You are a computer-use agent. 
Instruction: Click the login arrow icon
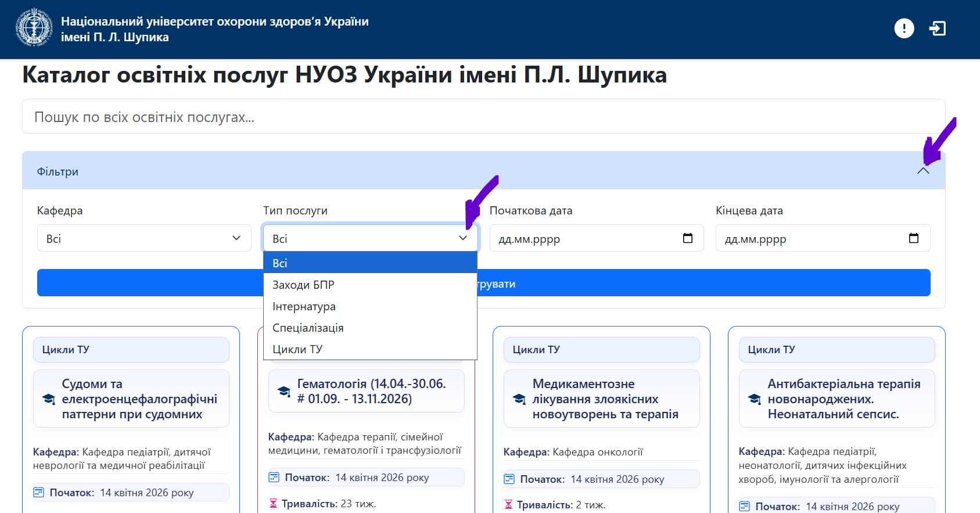(938, 28)
